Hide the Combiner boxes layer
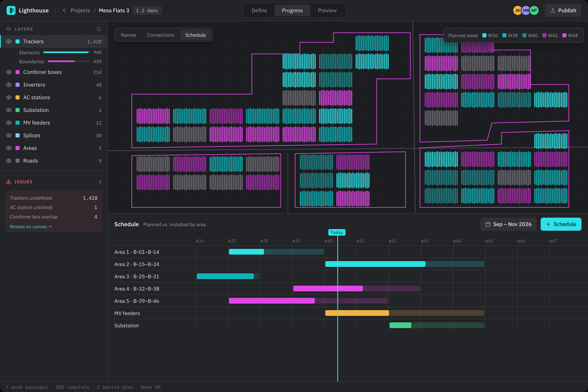This screenshot has width=588, height=392. tap(9, 72)
